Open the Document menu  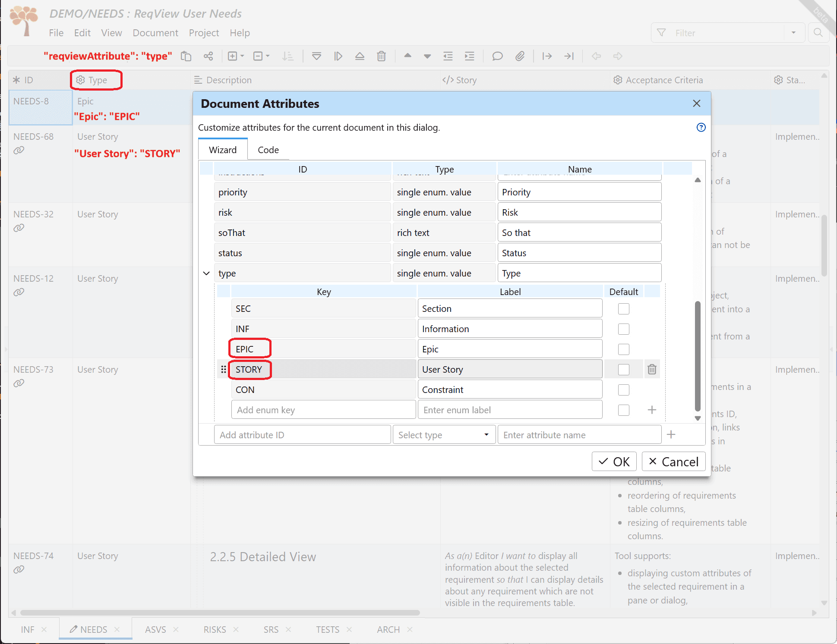(x=155, y=33)
